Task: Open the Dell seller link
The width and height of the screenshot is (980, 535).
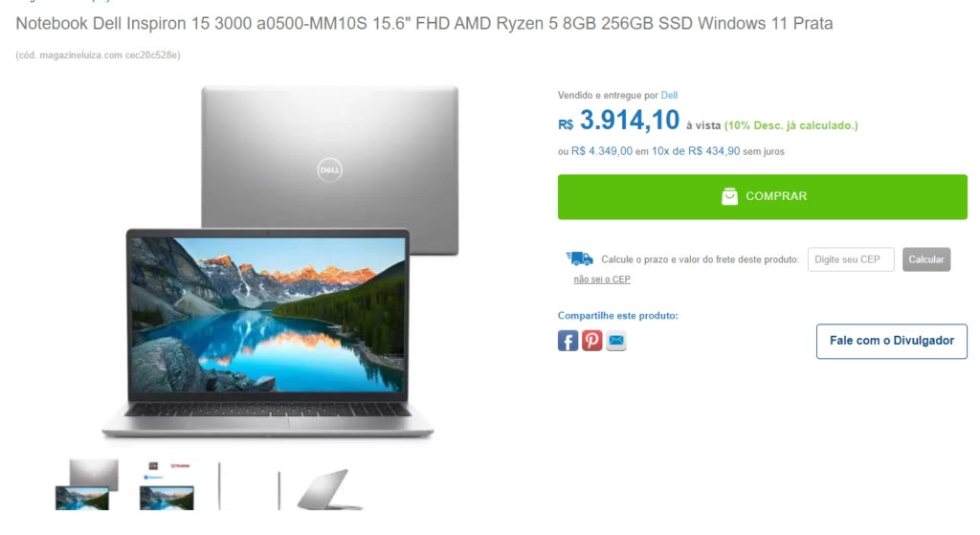Action: click(669, 95)
